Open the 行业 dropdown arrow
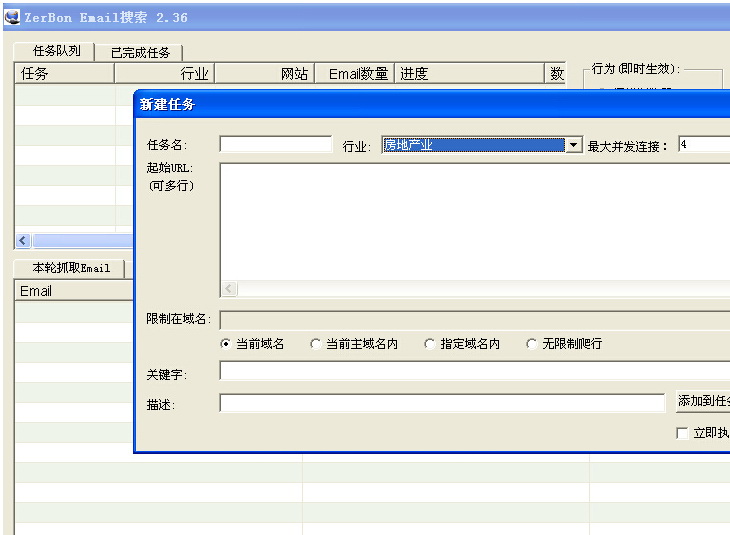 (x=574, y=145)
